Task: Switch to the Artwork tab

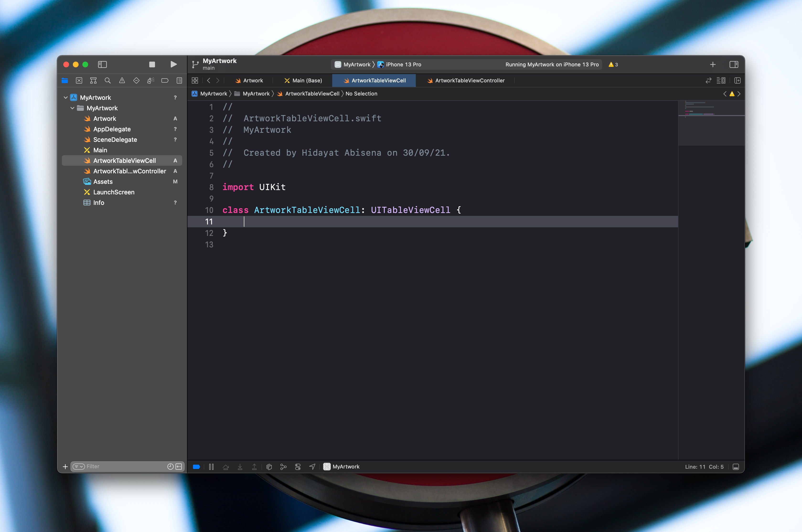Action: (249, 80)
